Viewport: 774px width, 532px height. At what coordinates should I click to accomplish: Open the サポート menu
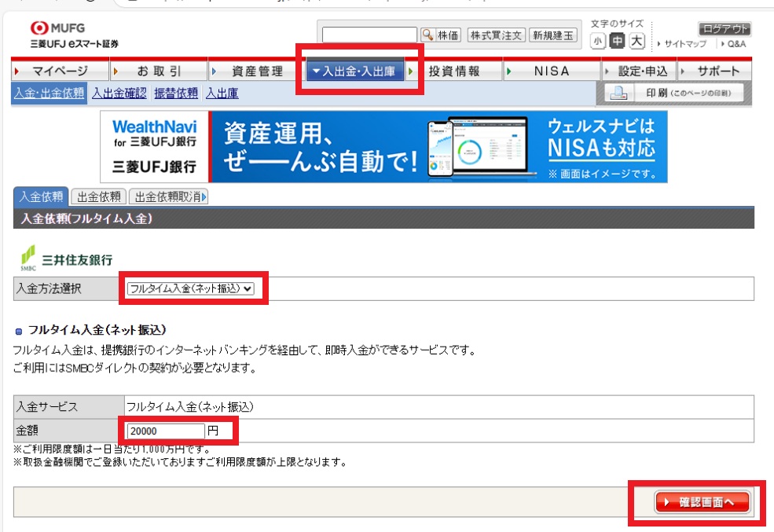pyautogui.click(x=715, y=71)
